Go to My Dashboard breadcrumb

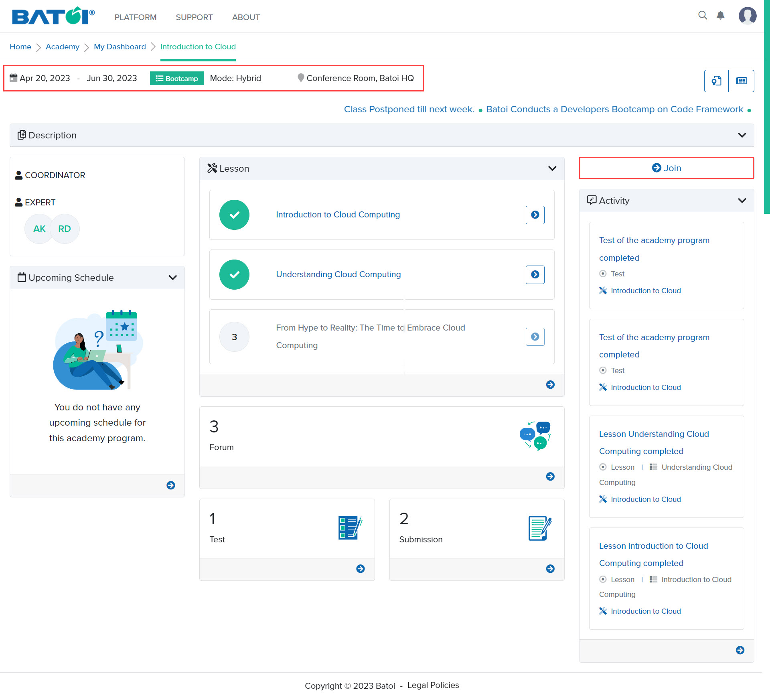tap(120, 47)
